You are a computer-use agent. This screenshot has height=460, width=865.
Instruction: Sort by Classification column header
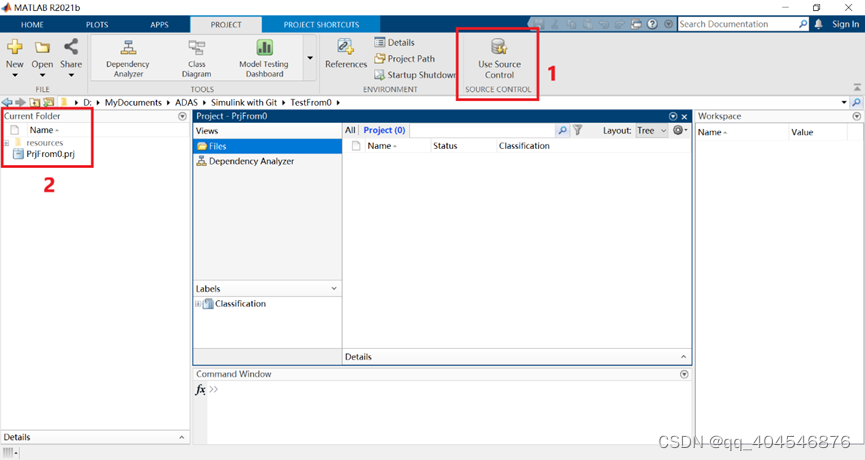(524, 146)
